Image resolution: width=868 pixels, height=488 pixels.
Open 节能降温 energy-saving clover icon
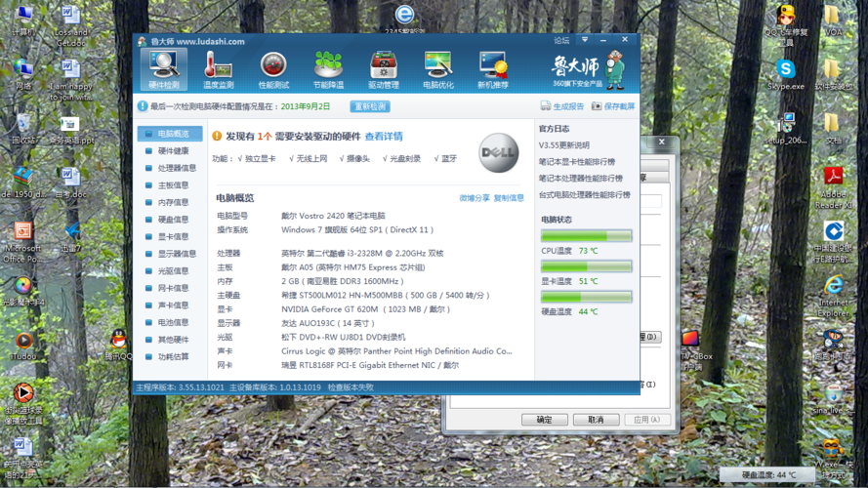pos(328,68)
